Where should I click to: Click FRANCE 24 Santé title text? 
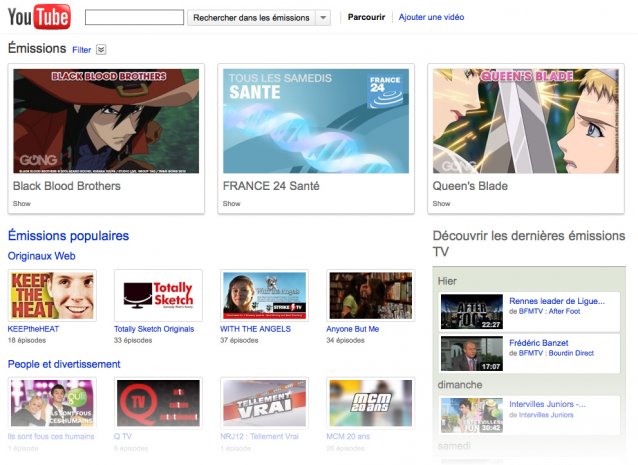click(x=271, y=186)
